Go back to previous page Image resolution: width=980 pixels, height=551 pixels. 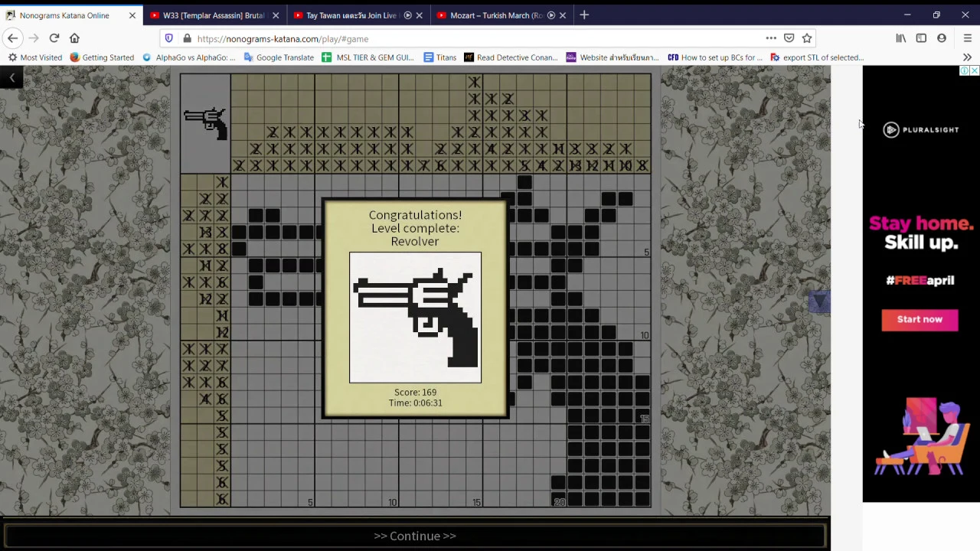[x=12, y=38]
